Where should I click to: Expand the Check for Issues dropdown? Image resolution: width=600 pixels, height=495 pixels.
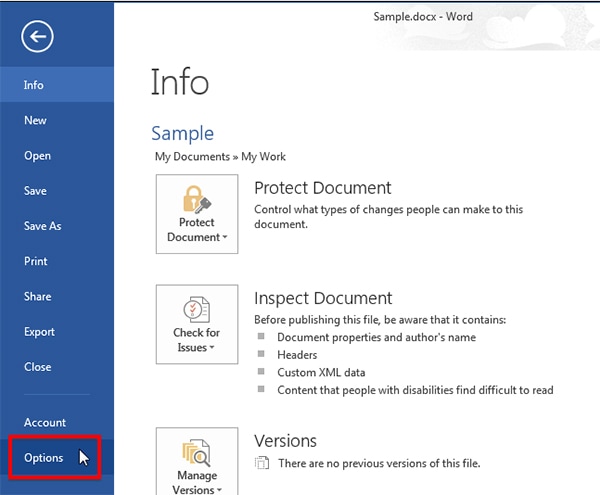pyautogui.click(x=197, y=324)
